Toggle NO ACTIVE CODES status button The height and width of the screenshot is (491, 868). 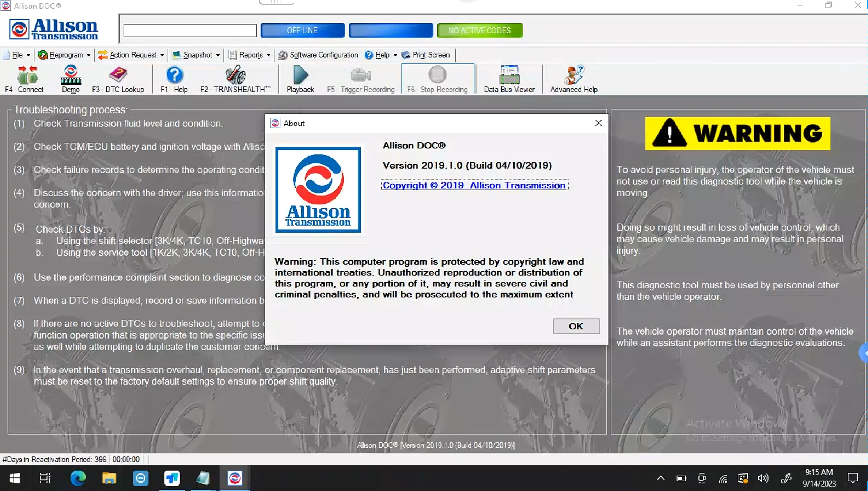[x=480, y=30]
